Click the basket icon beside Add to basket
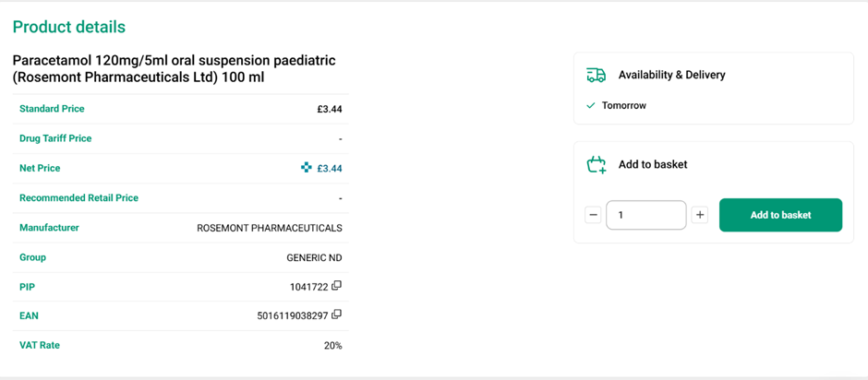 point(597,164)
